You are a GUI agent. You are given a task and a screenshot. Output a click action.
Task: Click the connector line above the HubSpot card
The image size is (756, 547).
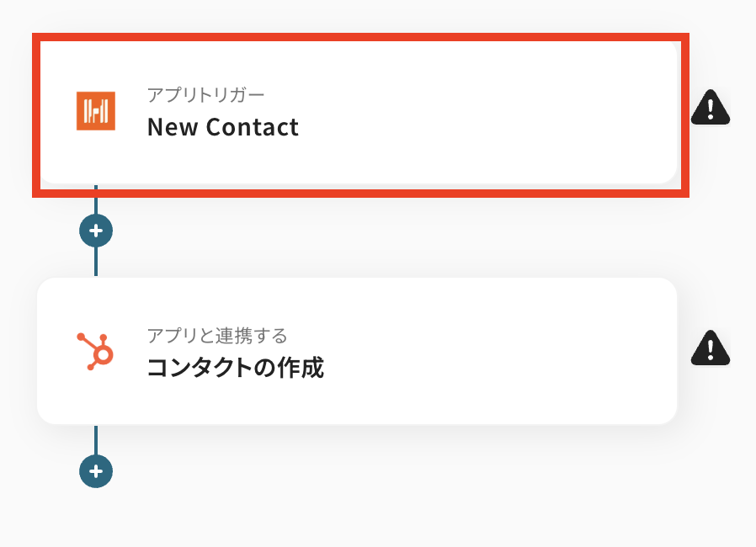tap(96, 263)
